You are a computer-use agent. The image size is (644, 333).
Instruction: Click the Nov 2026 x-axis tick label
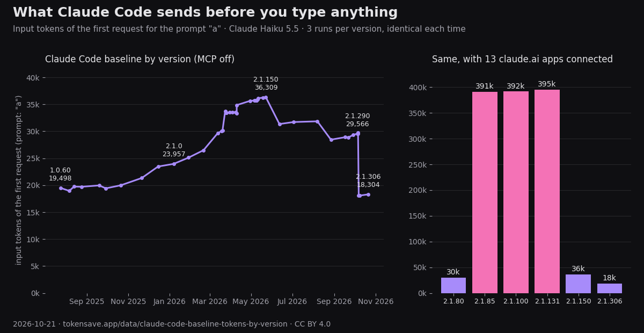(x=376, y=302)
